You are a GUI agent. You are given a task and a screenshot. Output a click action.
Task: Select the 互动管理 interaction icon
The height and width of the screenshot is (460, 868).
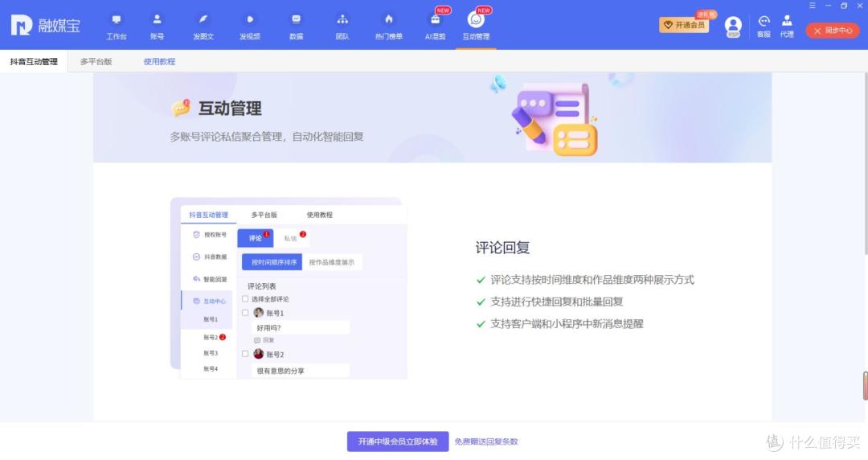pos(476,27)
